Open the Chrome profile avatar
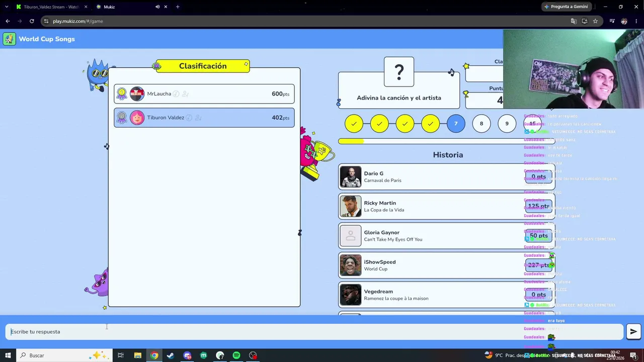This screenshot has width=644, height=362. tap(624, 21)
